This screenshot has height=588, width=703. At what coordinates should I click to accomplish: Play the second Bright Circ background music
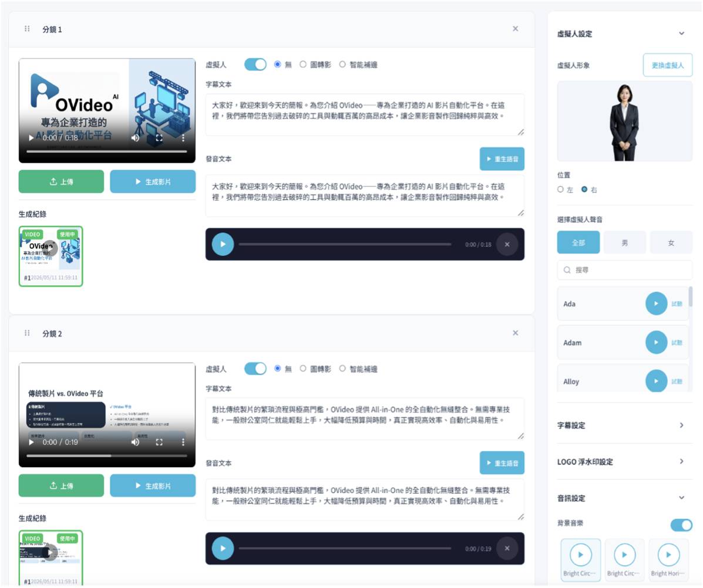pyautogui.click(x=624, y=555)
